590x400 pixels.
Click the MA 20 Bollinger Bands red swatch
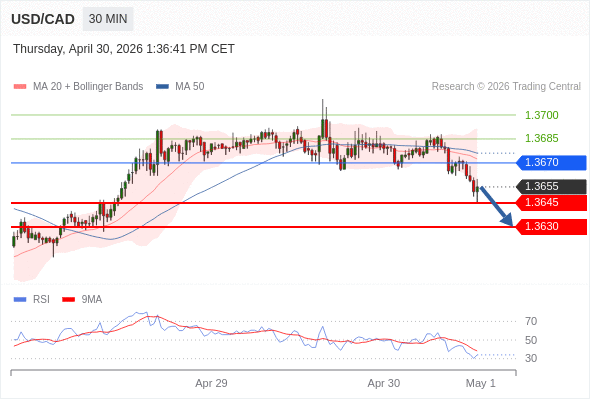20,87
